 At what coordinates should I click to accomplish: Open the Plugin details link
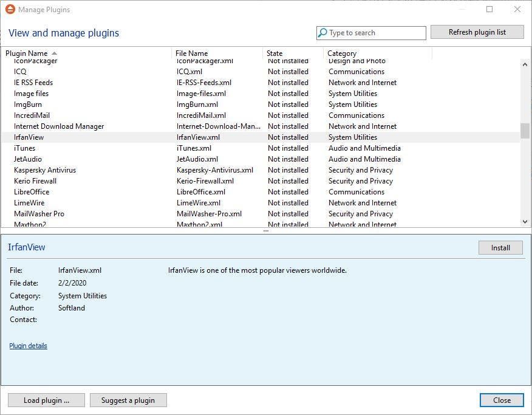pyautogui.click(x=28, y=346)
